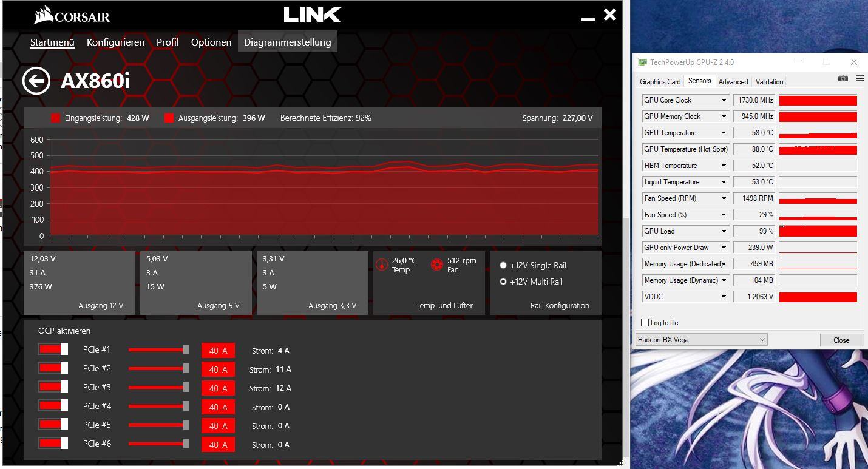Image resolution: width=868 pixels, height=469 pixels.
Task: Open the GPU-Z hamburger menu
Action: (x=860, y=78)
